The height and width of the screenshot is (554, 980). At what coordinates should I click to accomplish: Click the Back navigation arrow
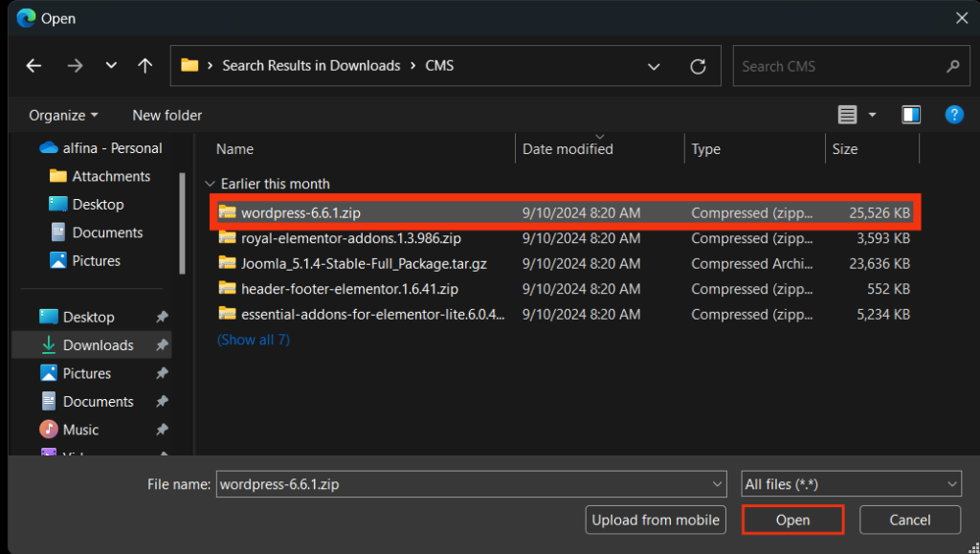(x=33, y=66)
